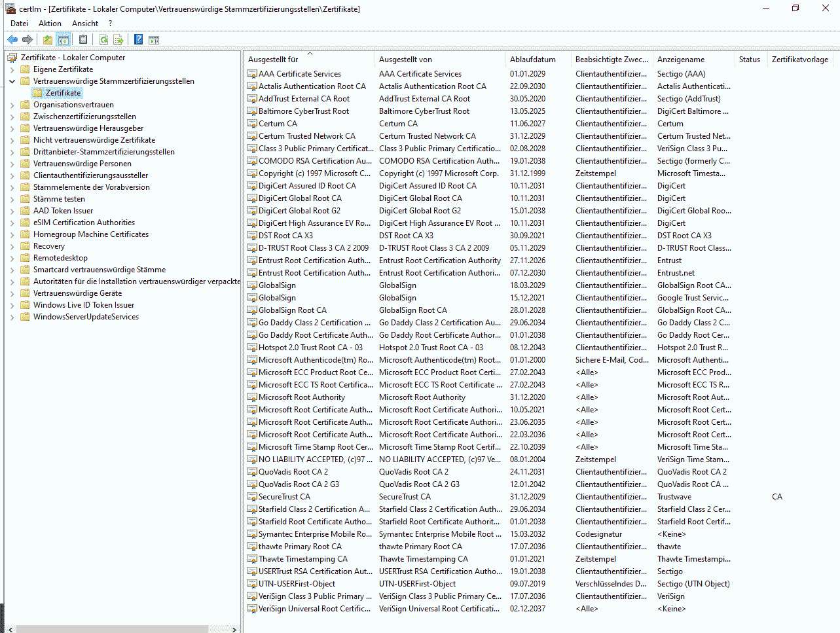The height and width of the screenshot is (633, 840).
Task: Click the thawte Primary Root CA certificate icon
Action: point(252,547)
